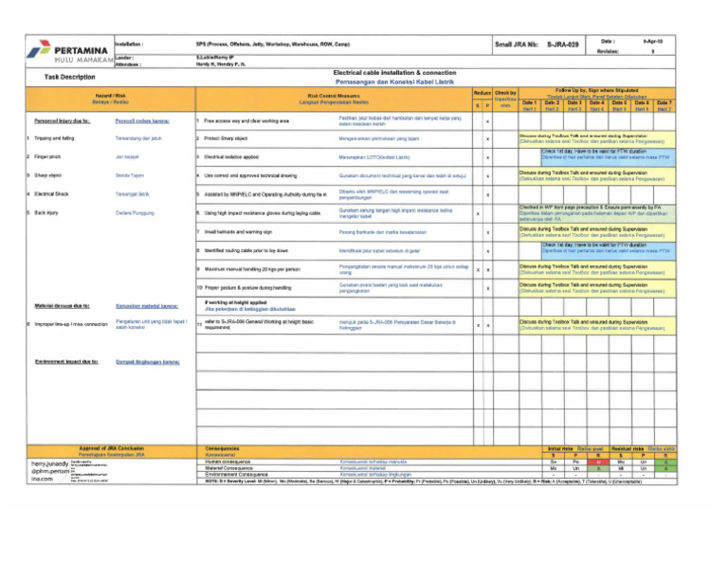The width and height of the screenshot is (728, 563).
Task: Click the 'Material damage due to' underlined heading
Action: click(63, 306)
